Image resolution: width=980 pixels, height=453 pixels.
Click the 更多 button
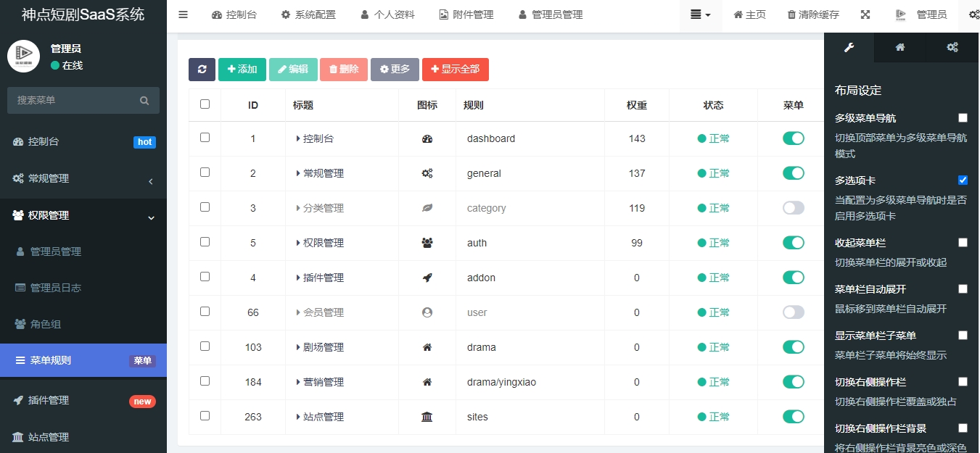click(x=395, y=70)
